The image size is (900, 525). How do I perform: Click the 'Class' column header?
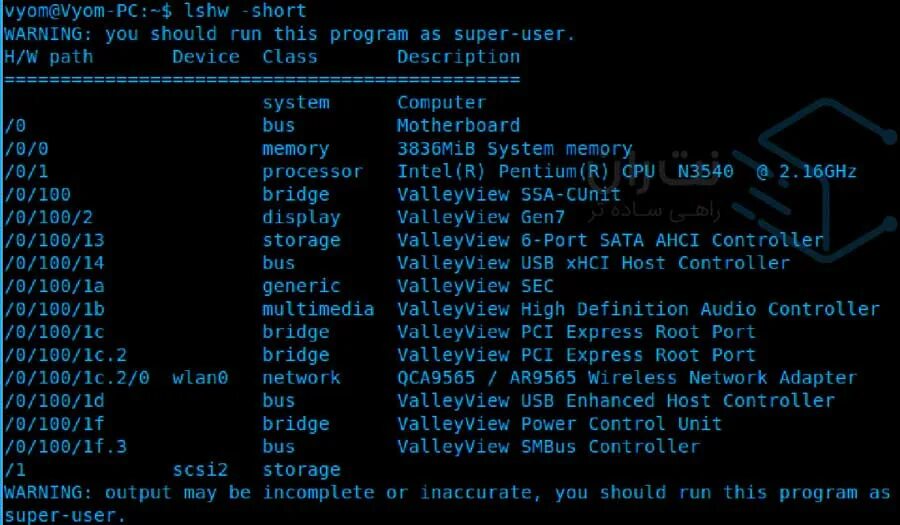(x=290, y=57)
